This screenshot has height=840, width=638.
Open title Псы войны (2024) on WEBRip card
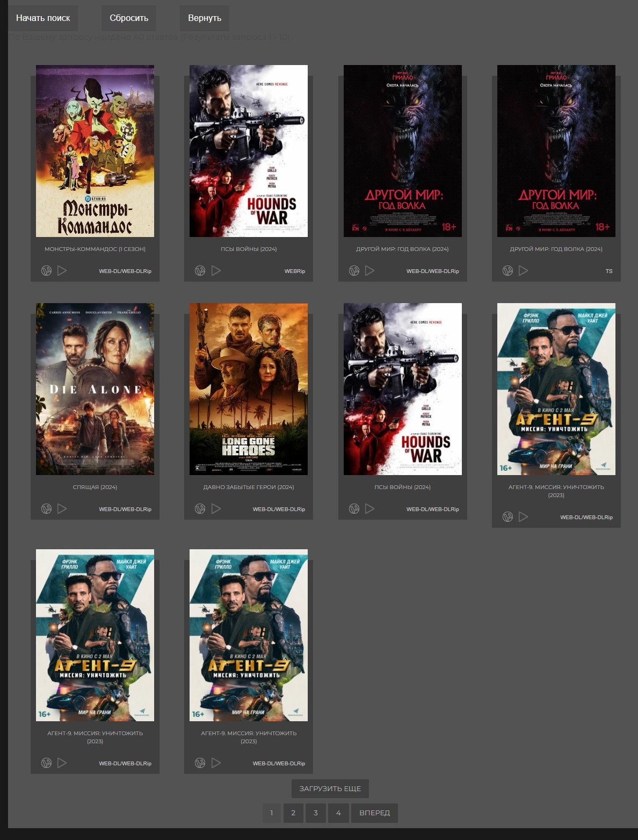249,249
